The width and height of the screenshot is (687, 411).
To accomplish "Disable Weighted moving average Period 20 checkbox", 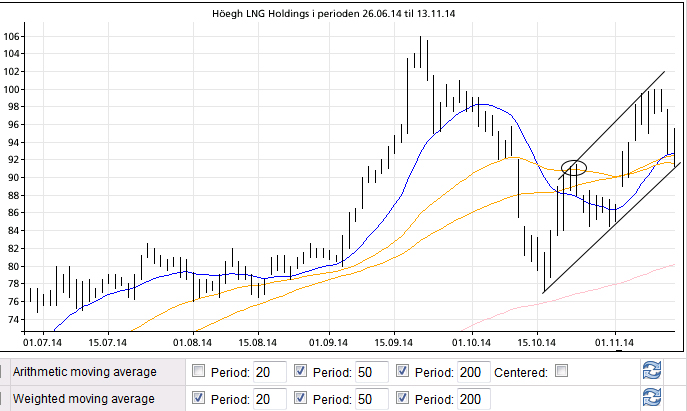I will coord(198,398).
